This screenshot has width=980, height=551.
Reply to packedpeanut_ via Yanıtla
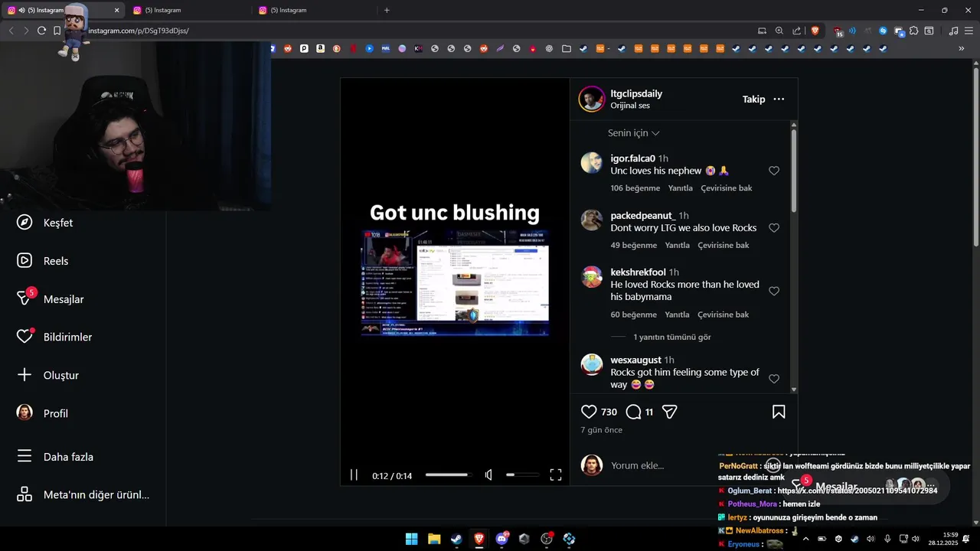677,246
